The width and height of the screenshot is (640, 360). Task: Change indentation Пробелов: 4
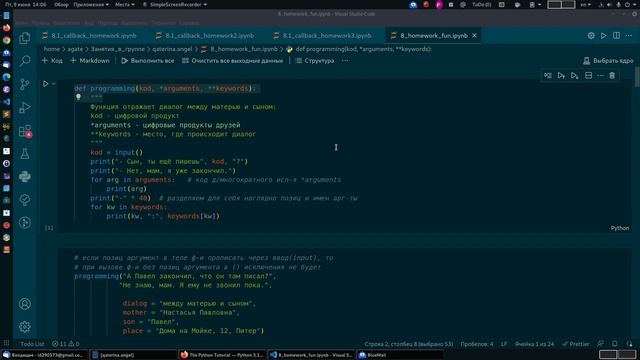tap(477, 344)
